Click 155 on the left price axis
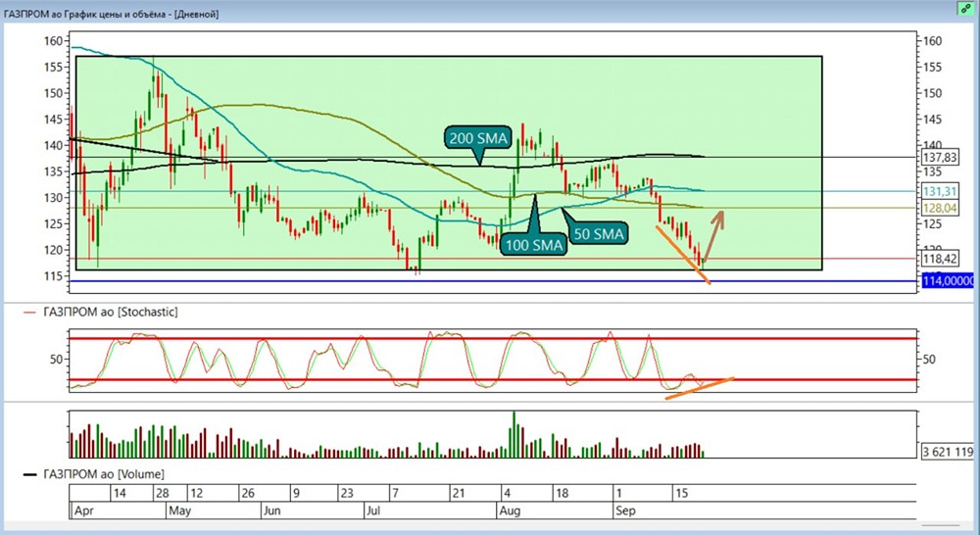 click(x=53, y=67)
